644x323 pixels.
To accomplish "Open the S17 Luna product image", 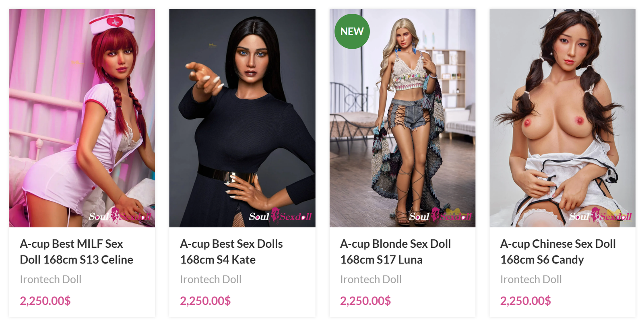I will [x=402, y=118].
